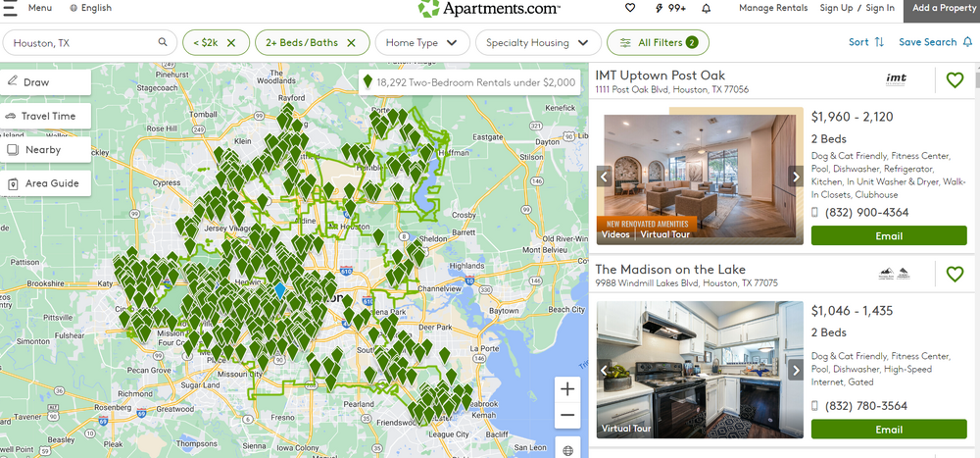Screen dimensions: 980x458
Task: Favorite The Madison on the Lake listing
Action: pyautogui.click(x=955, y=274)
